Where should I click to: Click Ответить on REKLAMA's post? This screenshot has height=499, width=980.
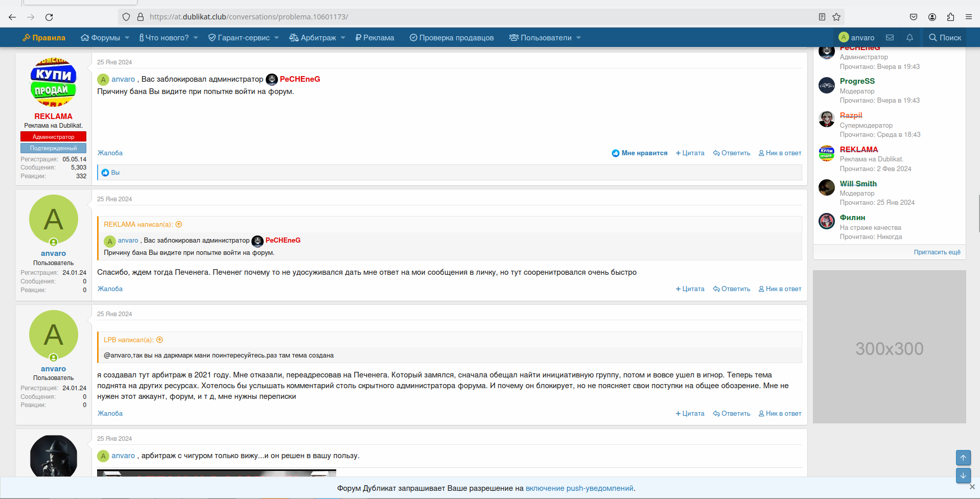[732, 153]
